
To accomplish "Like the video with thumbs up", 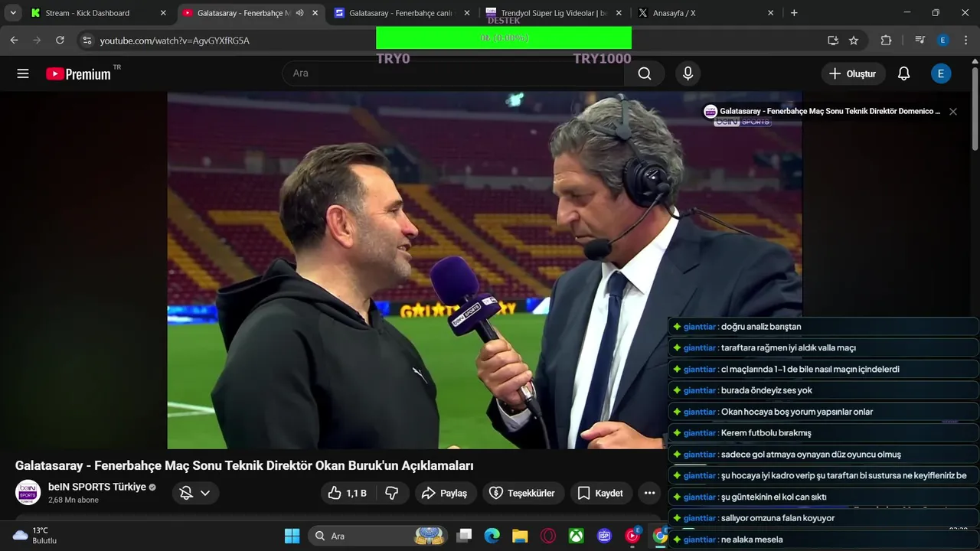I will point(347,493).
